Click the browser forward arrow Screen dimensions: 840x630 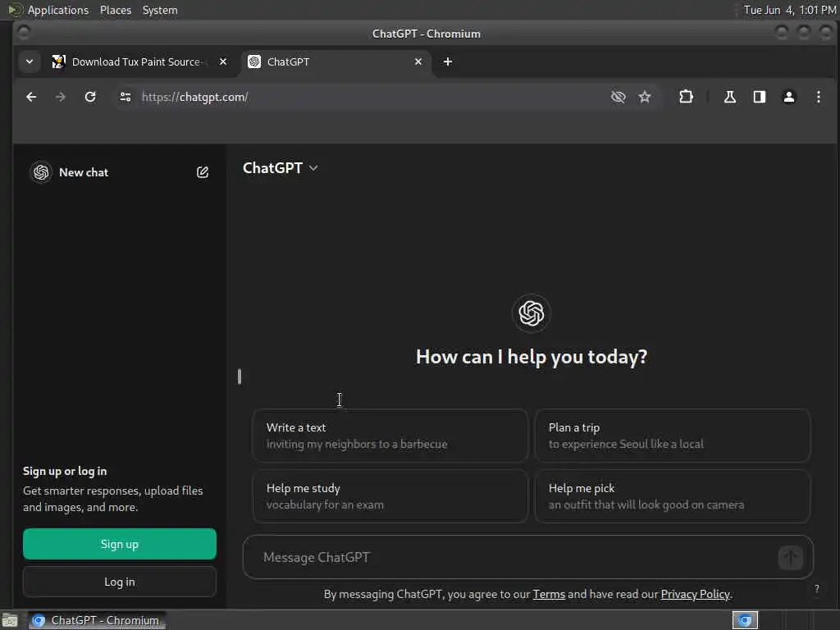click(61, 97)
